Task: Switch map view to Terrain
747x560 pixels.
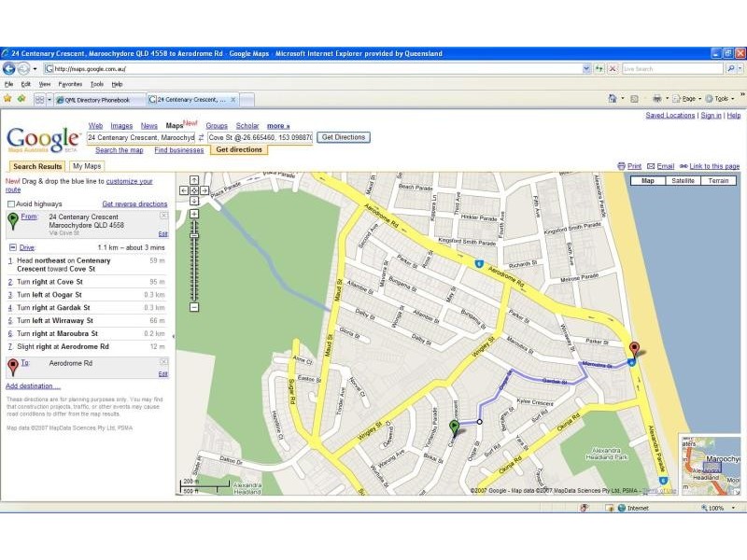Action: tap(718, 180)
